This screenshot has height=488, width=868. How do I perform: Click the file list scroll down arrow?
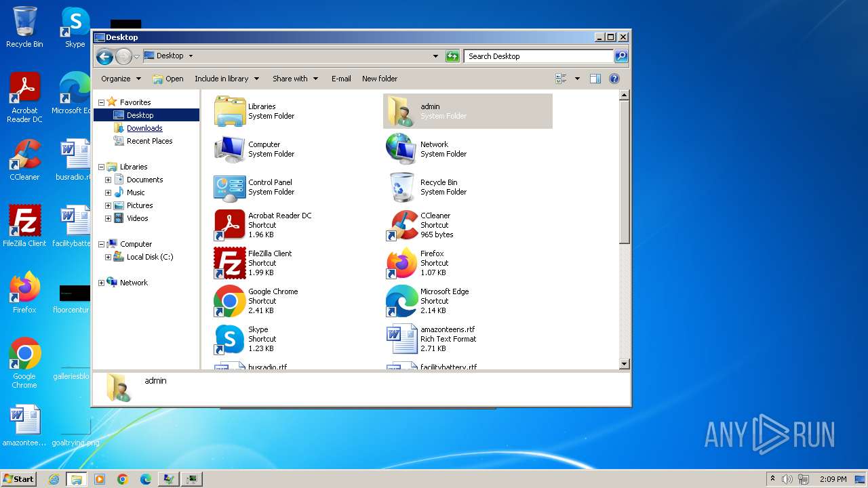625,365
